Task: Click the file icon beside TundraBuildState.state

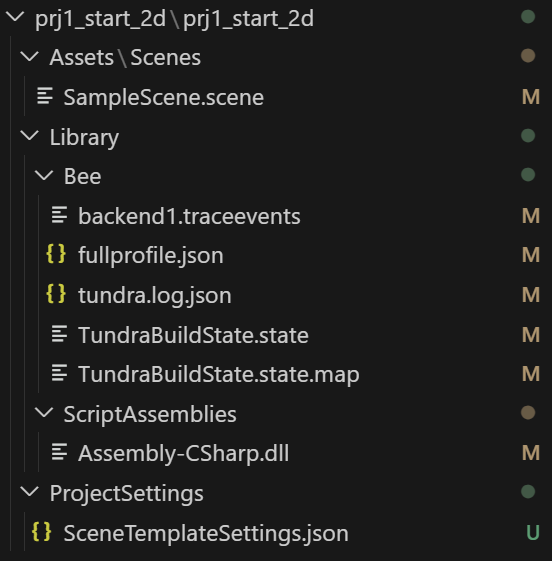Action: tap(59, 334)
